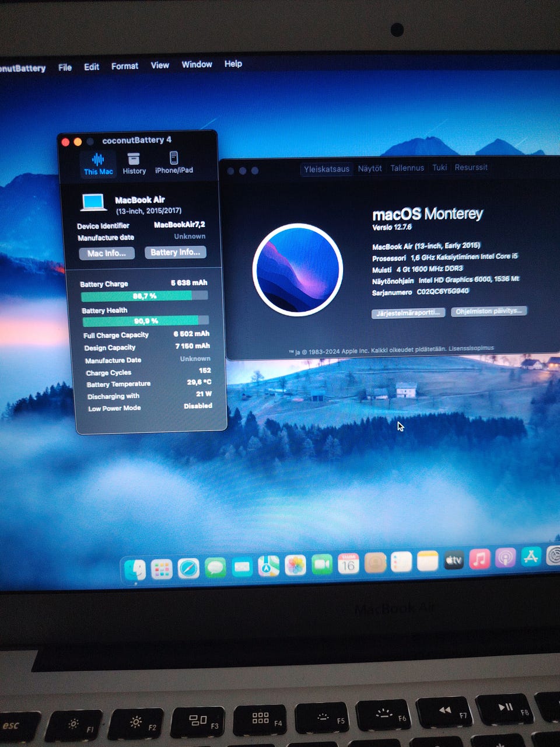Click the MacBook Air laptop icon
Viewport: 560px width, 747px height.
[93, 203]
